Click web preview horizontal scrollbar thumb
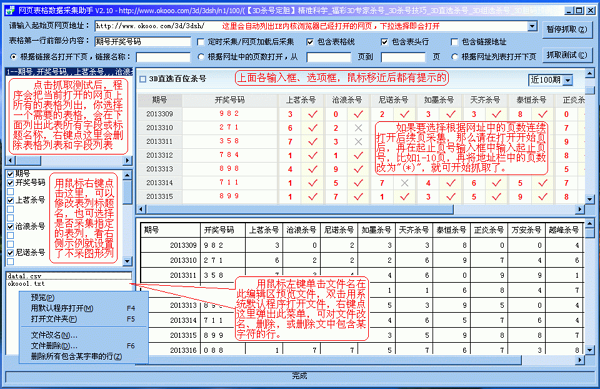This screenshot has width=600, height=389. coord(300,209)
